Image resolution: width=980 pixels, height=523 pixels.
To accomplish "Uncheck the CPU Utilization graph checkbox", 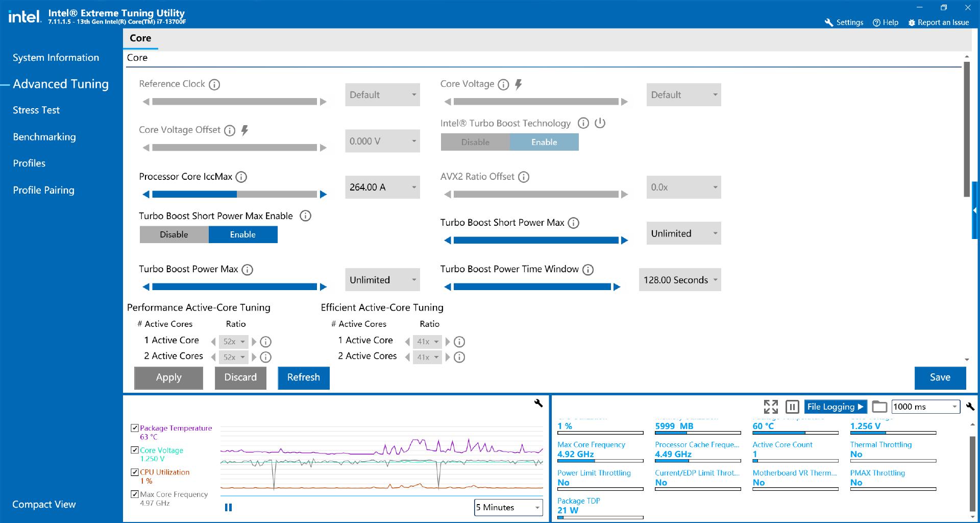I will coord(135,472).
